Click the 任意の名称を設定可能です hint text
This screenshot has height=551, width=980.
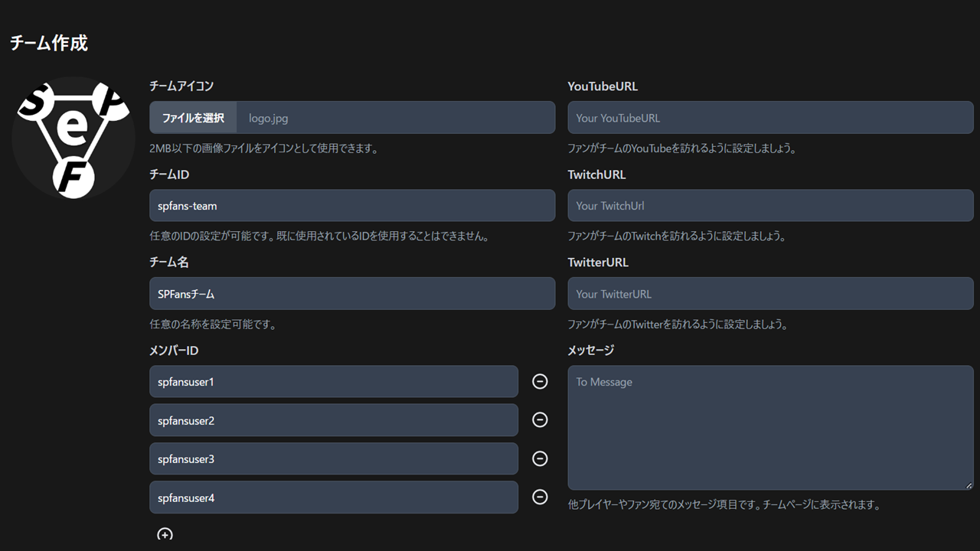click(213, 324)
